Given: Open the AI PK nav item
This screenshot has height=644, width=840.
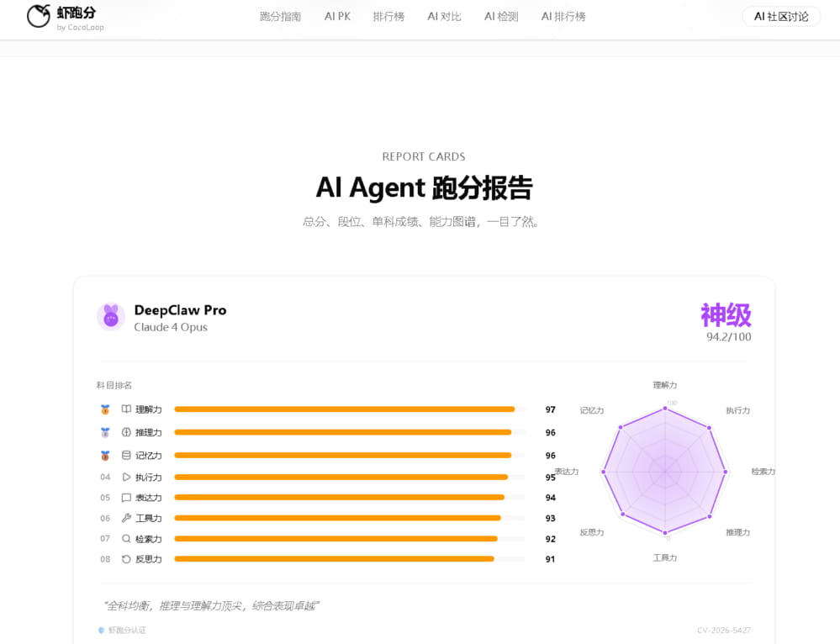Looking at the screenshot, I should pos(337,17).
